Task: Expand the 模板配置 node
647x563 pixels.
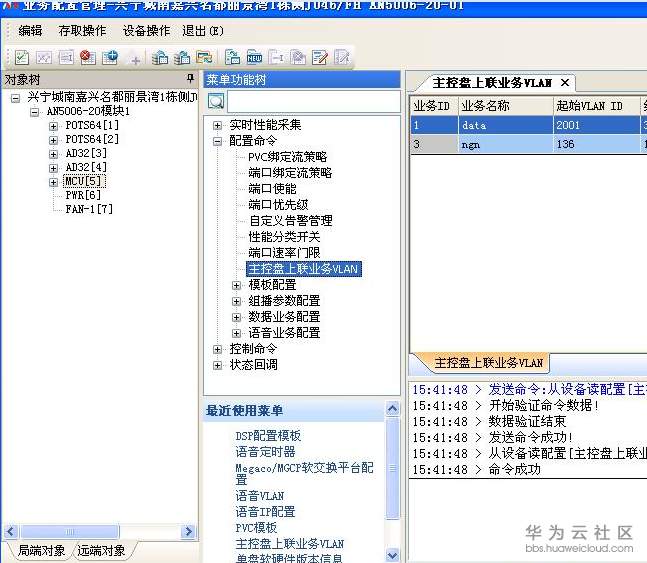Action: (236, 285)
